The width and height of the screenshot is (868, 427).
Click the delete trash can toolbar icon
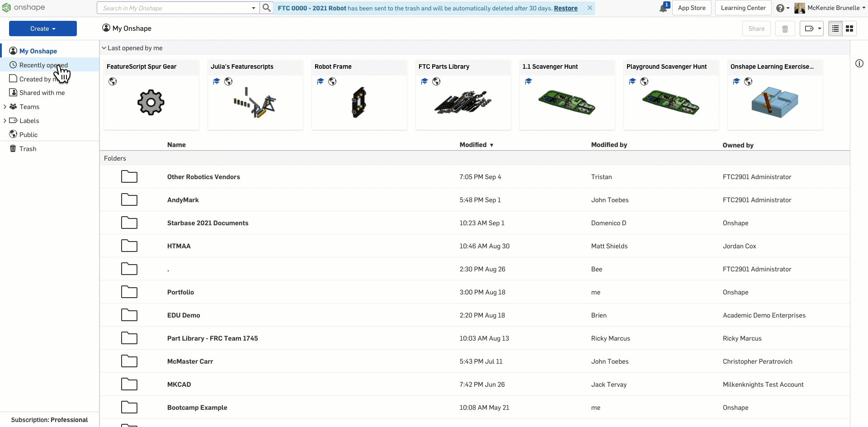click(x=785, y=28)
